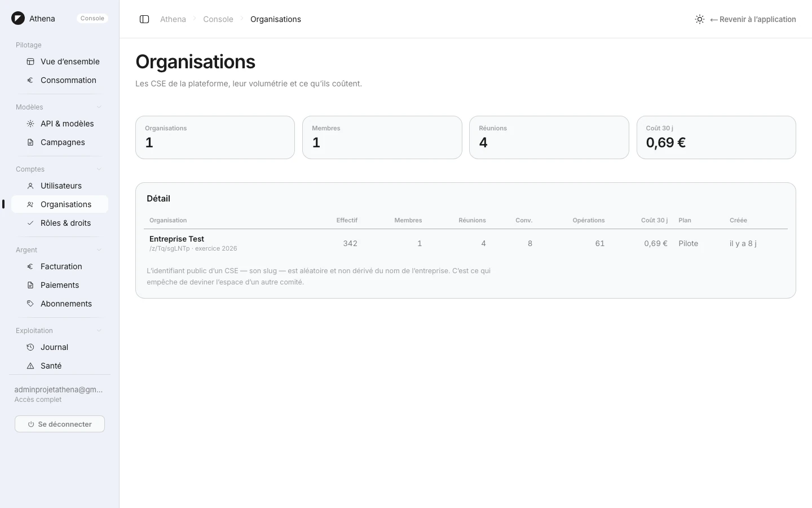Click the Plan column header
This screenshot has height=508, width=812.
(x=685, y=220)
